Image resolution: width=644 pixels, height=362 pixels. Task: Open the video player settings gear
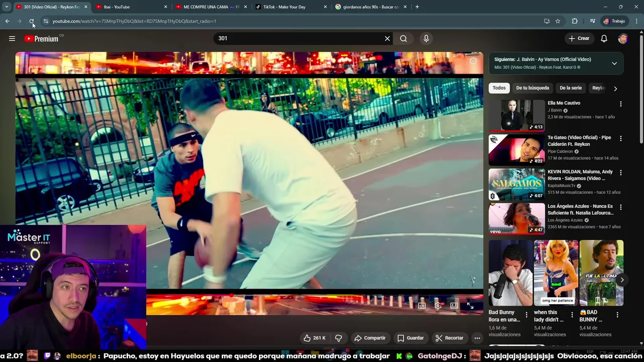click(438, 306)
